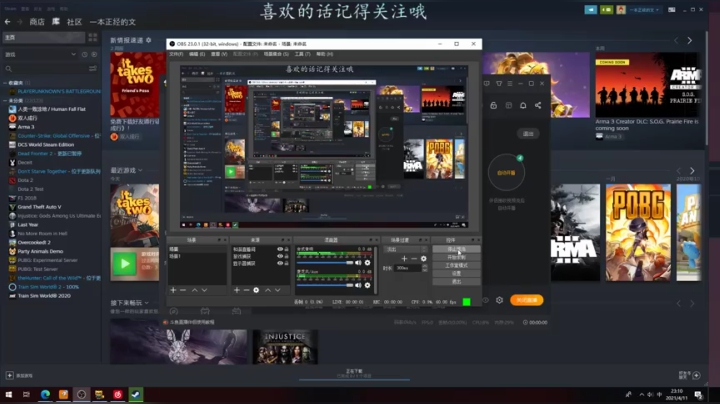720x404 pixels.
Task: Open the bell notification icon in streaming tool
Action: coord(523,106)
